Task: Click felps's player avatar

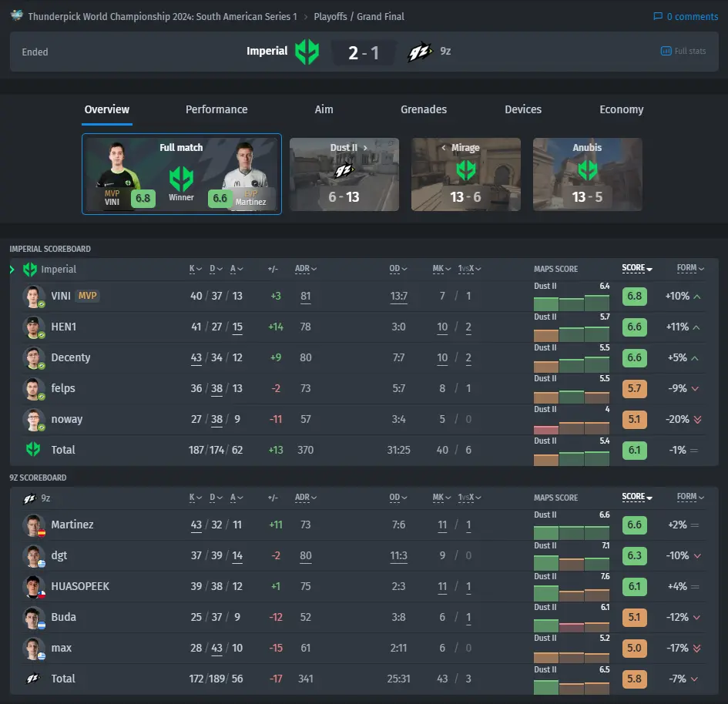Action: tap(33, 389)
